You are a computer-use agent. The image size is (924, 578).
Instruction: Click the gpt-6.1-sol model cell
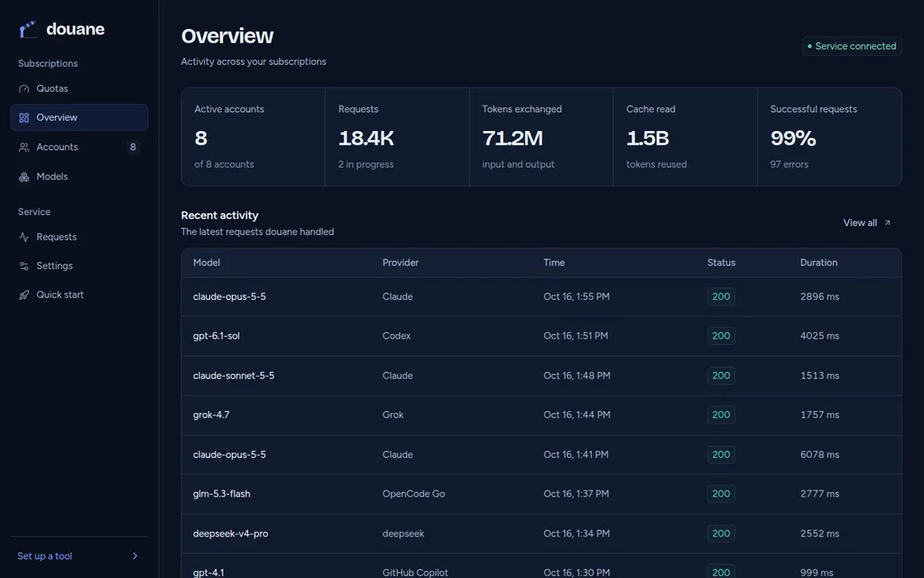pyautogui.click(x=217, y=336)
